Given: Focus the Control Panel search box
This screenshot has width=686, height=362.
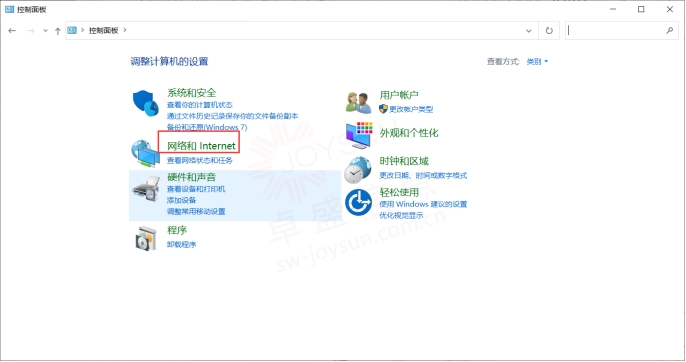Looking at the screenshot, I should click(622, 31).
